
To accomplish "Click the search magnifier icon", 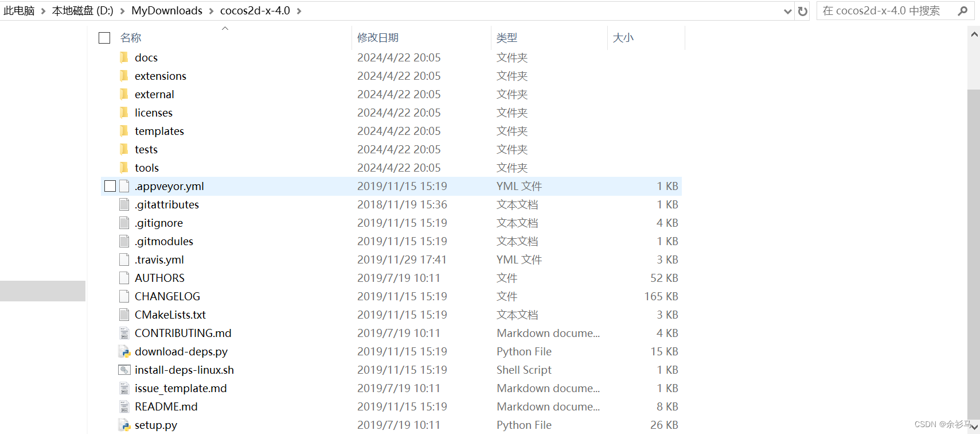I will coord(963,11).
